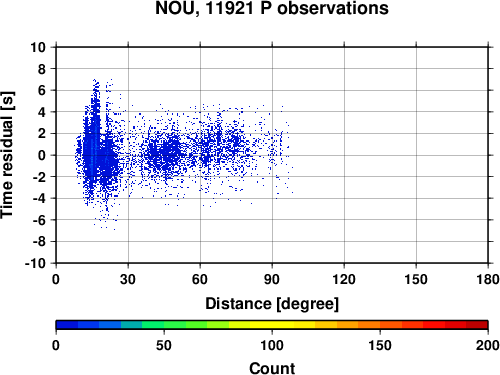
Task: Click the plot title "NOU, 11921 P observations"
Action: point(272,8)
